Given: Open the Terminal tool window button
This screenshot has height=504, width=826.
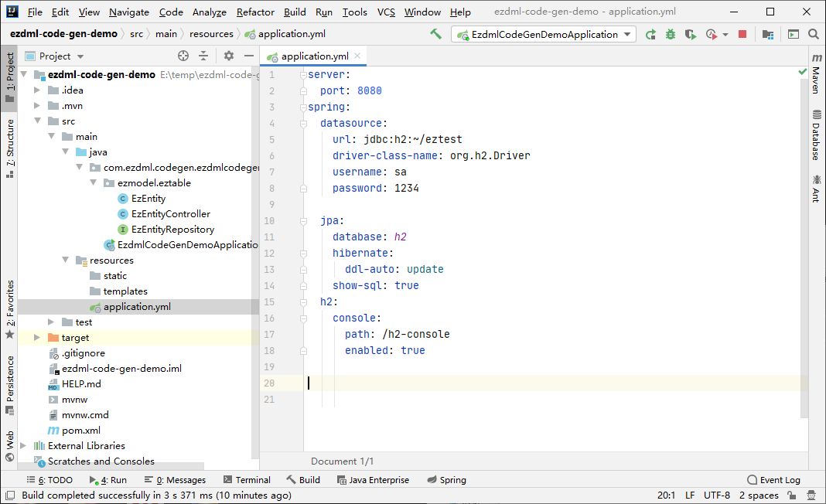Looking at the screenshot, I should 247,480.
